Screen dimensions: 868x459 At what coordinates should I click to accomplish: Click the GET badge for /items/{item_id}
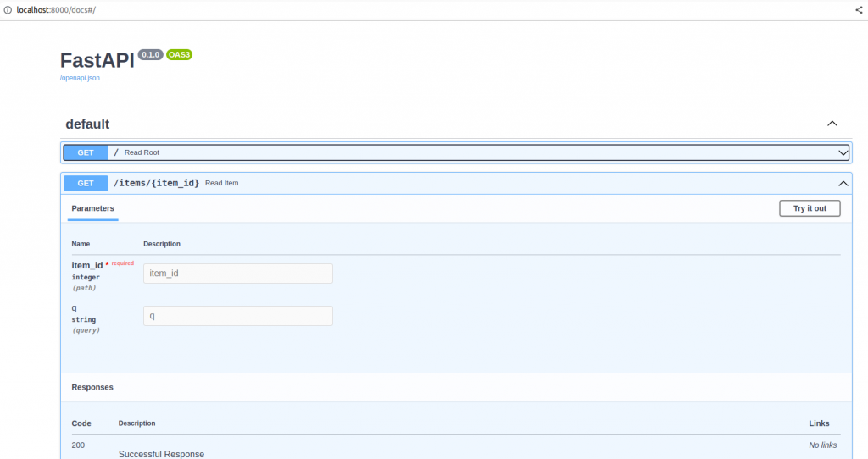[x=86, y=183]
